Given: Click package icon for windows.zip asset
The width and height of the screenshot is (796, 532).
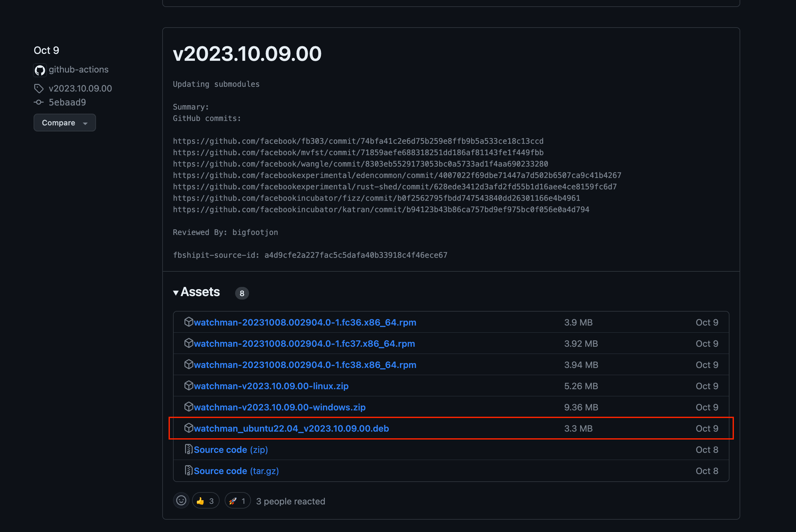Looking at the screenshot, I should pos(189,407).
